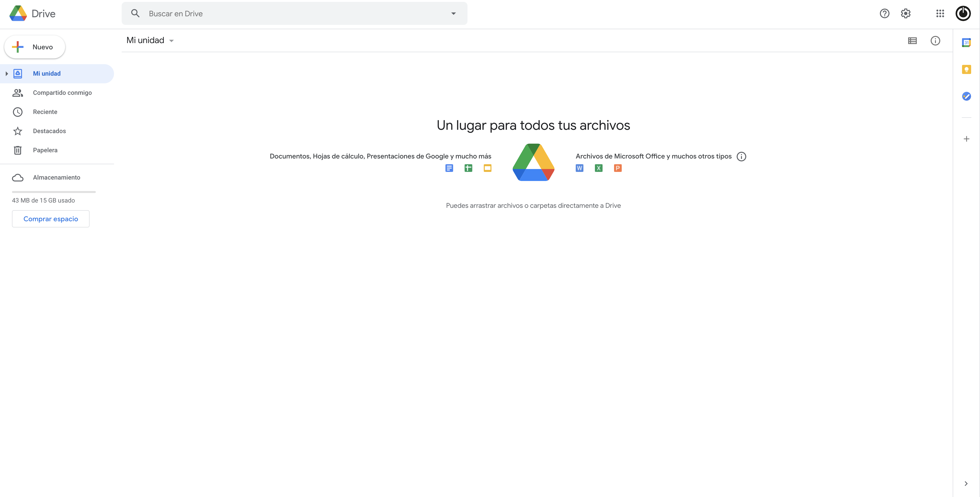Click the plus get add-ons icon
The height and width of the screenshot is (497, 980).
pos(966,139)
